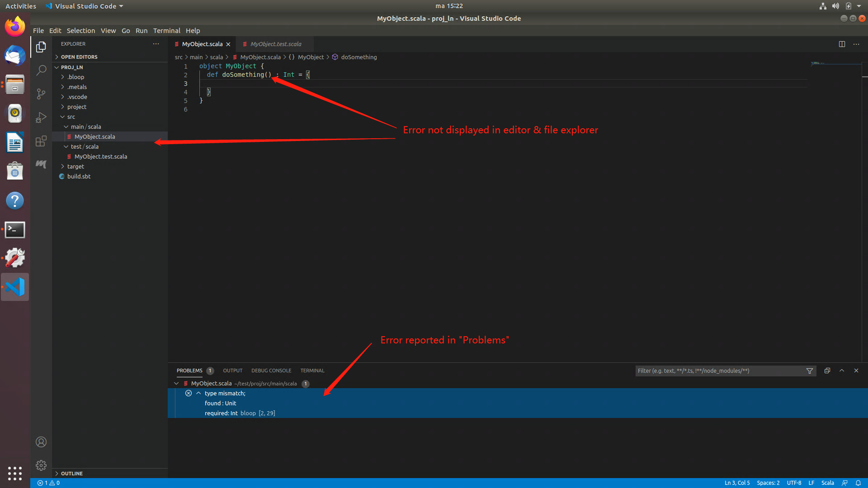Open the Extensions view icon
This screenshot has height=488, width=868.
[41, 141]
